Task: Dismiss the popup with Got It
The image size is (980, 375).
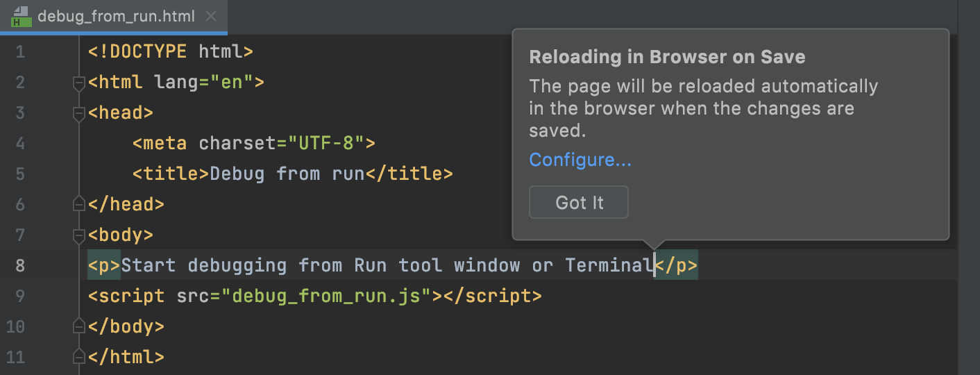Action: pos(579,203)
